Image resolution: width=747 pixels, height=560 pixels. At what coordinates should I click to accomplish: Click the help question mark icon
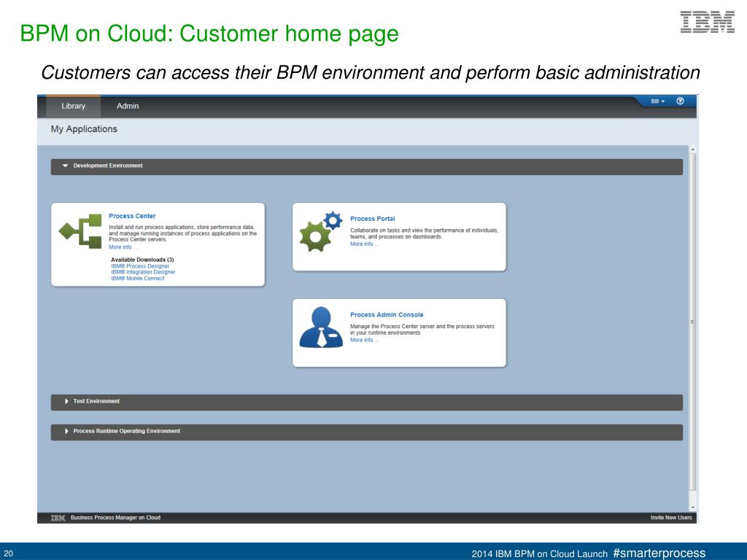680,101
